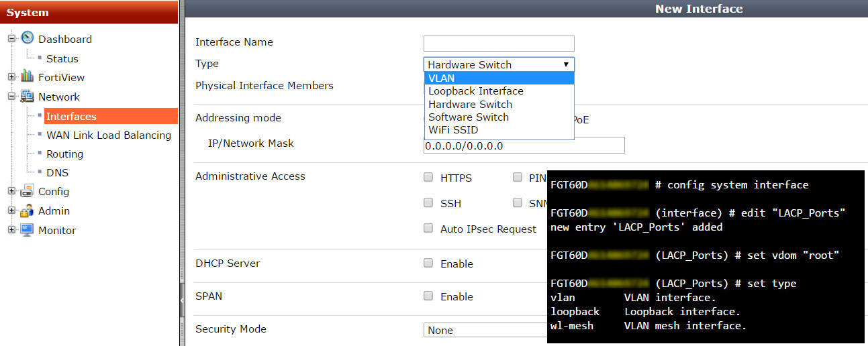The height and width of the screenshot is (346, 868).
Task: Open the Type dropdown
Action: coord(499,64)
